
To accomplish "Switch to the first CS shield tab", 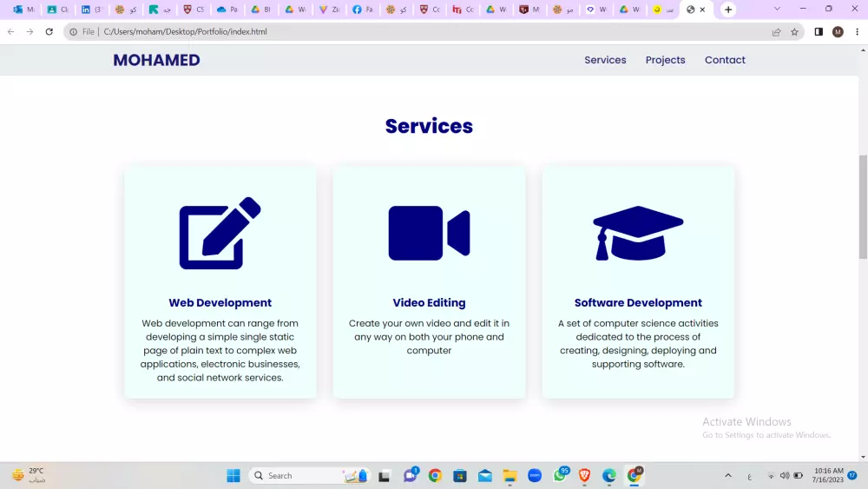I will [x=194, y=10].
